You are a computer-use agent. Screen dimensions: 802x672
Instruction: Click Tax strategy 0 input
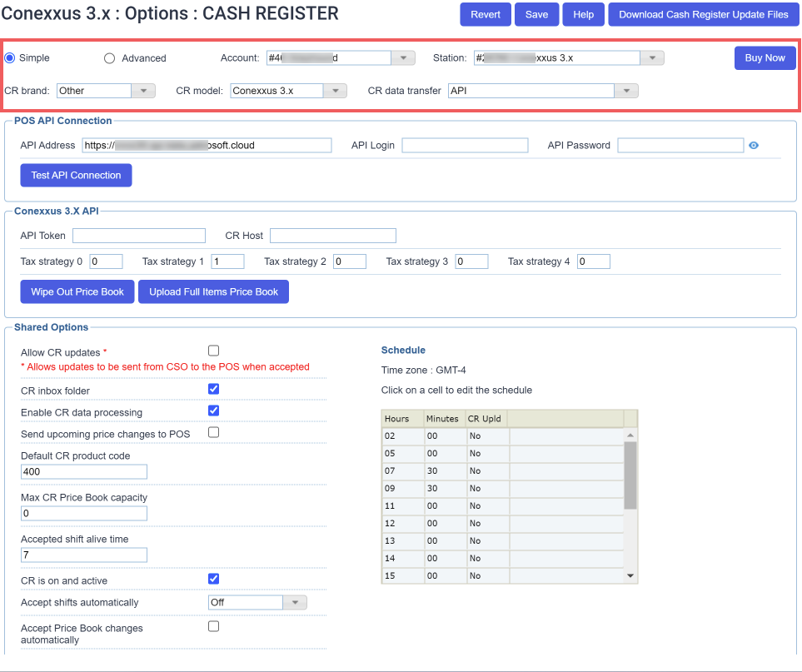pyautogui.click(x=107, y=261)
